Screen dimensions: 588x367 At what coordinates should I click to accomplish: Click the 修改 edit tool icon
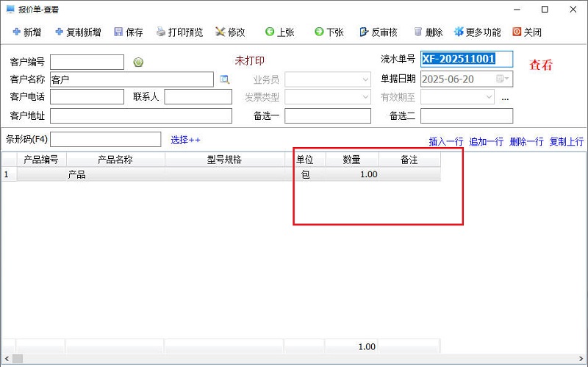220,32
